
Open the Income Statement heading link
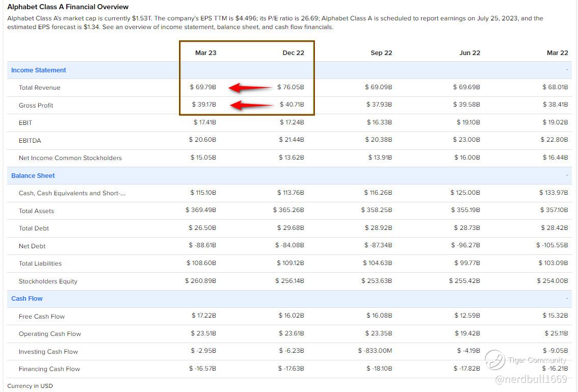(x=39, y=70)
